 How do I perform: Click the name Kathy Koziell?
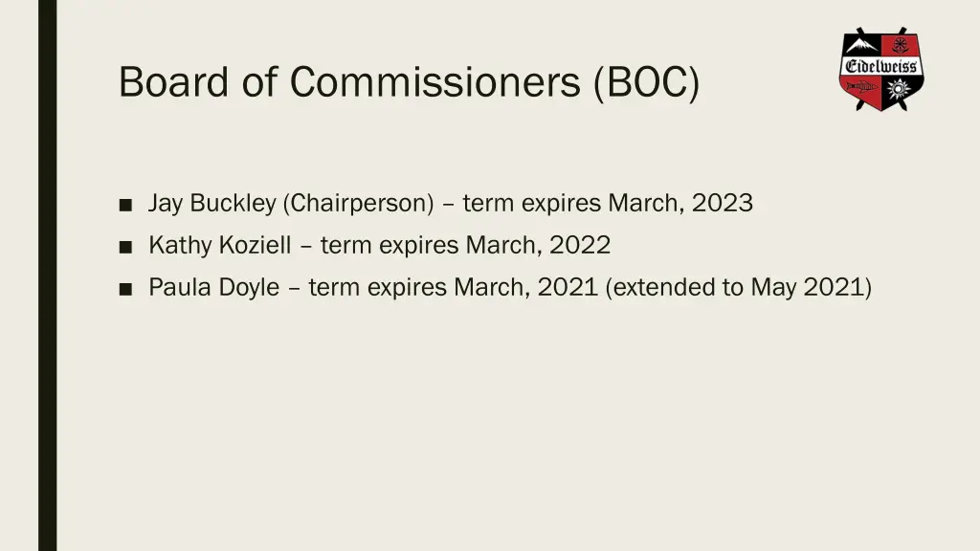pos(220,245)
